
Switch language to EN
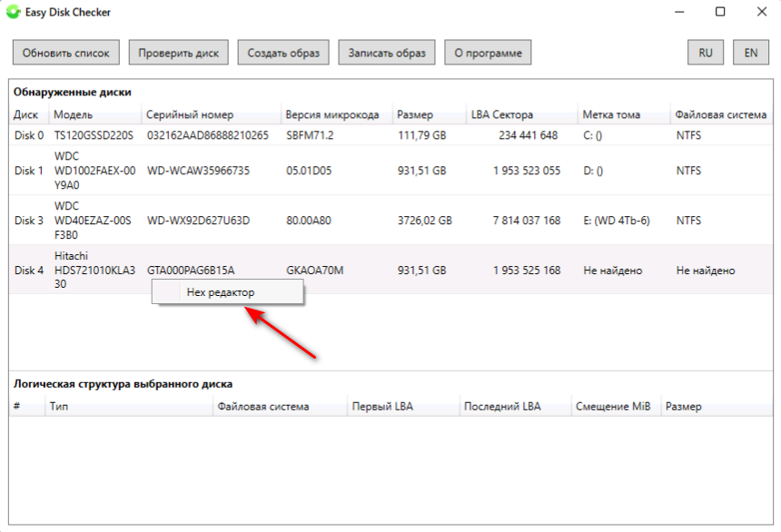click(x=750, y=53)
